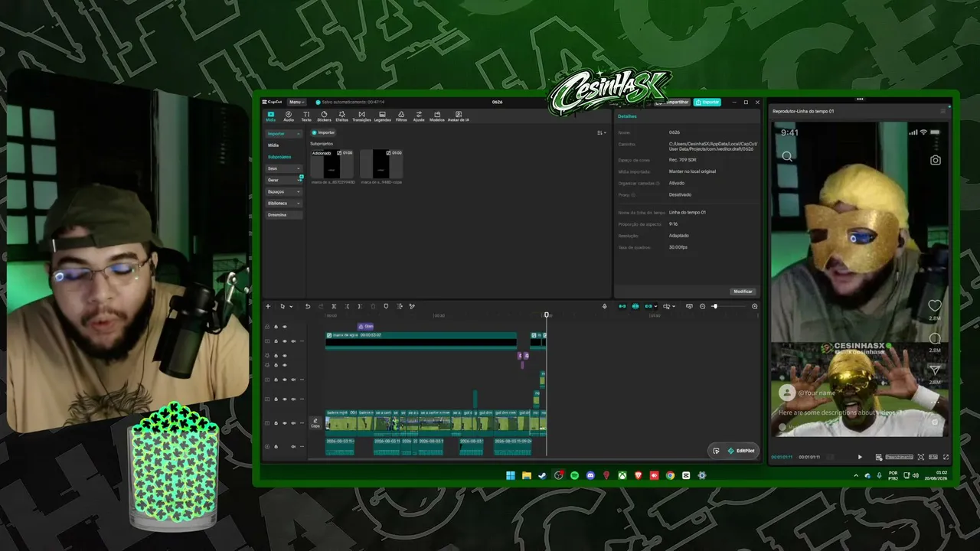Open the Ajuste panel
Viewport: 980px width, 551px height.
click(419, 116)
